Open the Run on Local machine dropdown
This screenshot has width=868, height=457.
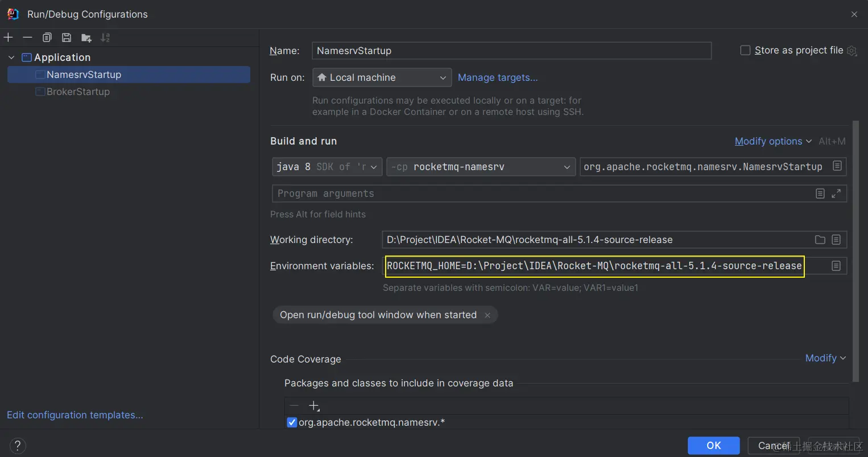tap(382, 77)
